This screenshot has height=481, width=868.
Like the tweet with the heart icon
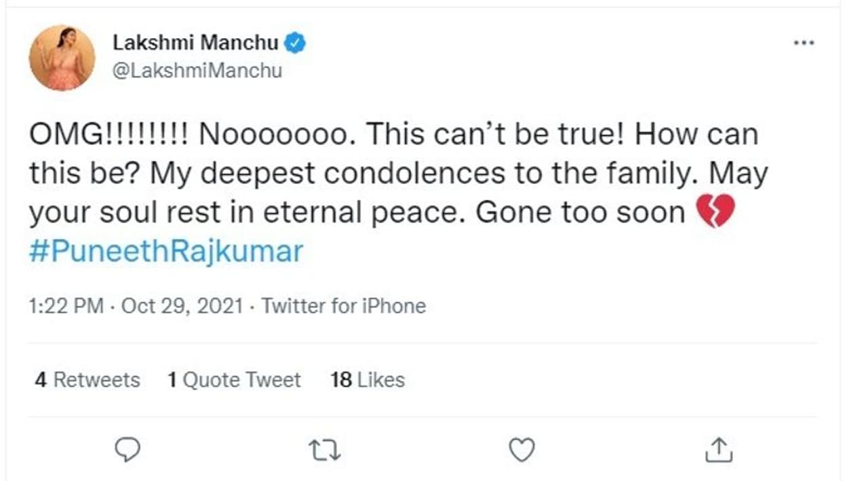coord(521,450)
